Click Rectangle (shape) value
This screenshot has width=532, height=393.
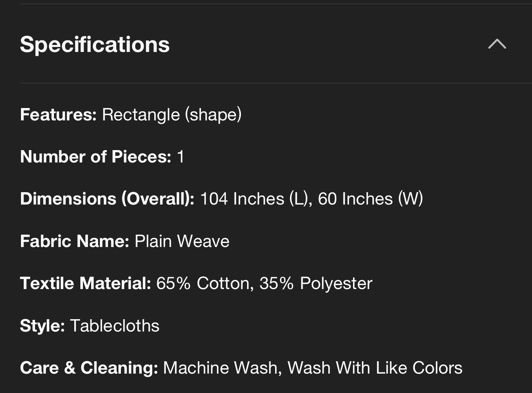click(x=172, y=115)
